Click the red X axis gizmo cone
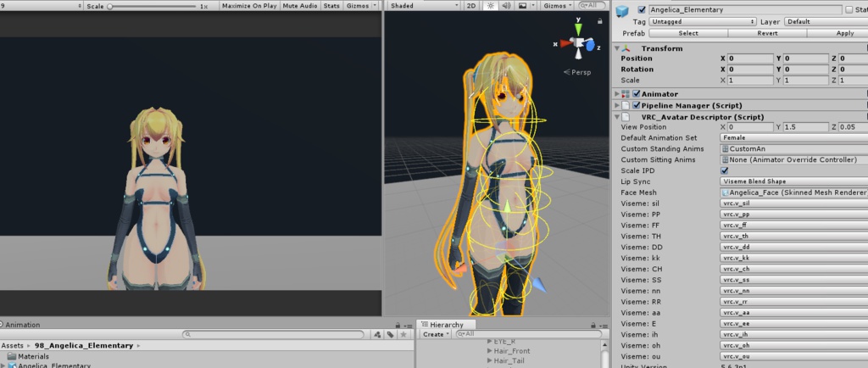 pos(565,43)
